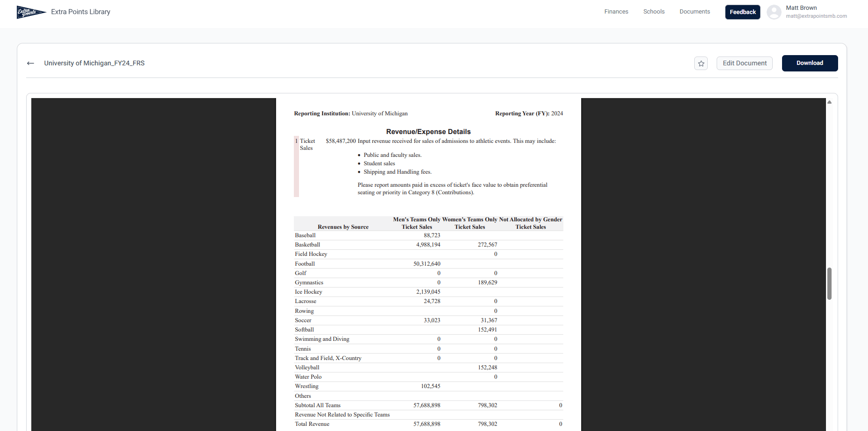This screenshot has width=868, height=431.
Task: Click Men's Teams Only column header
Action: tap(416, 219)
